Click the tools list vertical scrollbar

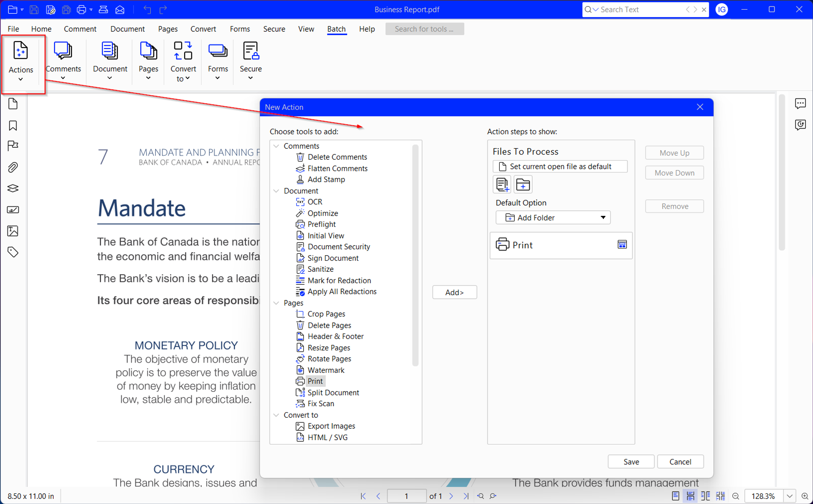(415, 255)
